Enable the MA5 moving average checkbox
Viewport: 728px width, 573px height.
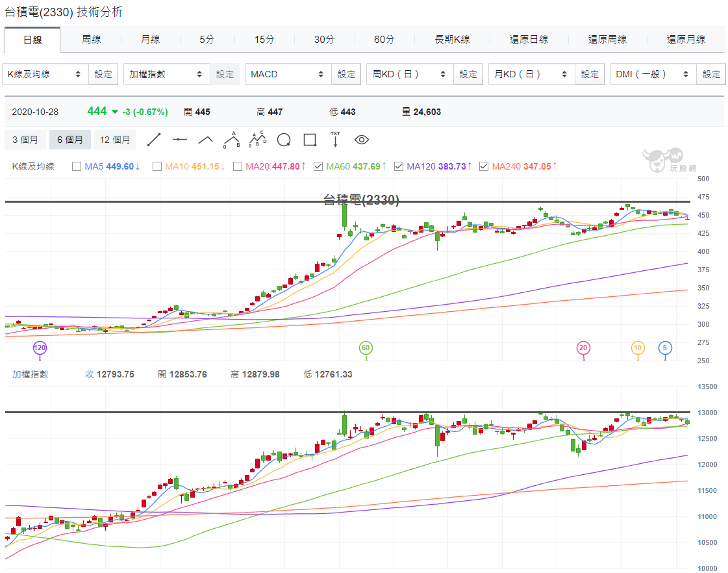pyautogui.click(x=77, y=166)
